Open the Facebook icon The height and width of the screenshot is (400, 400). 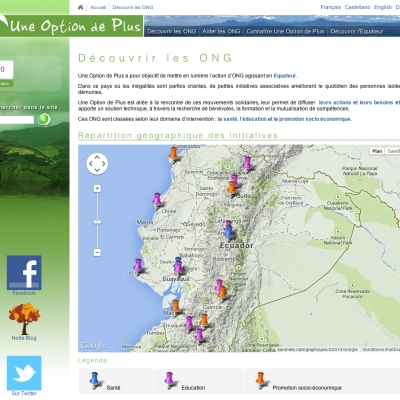pyautogui.click(x=24, y=273)
